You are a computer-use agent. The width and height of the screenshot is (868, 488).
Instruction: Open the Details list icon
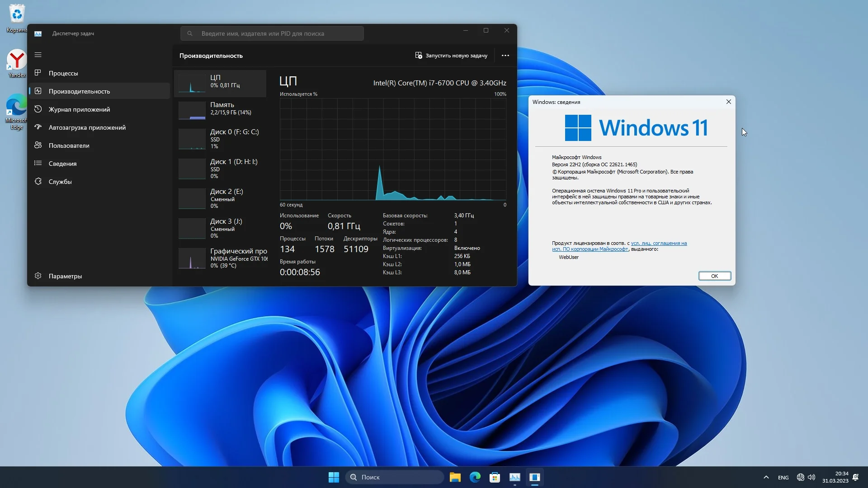(38, 163)
